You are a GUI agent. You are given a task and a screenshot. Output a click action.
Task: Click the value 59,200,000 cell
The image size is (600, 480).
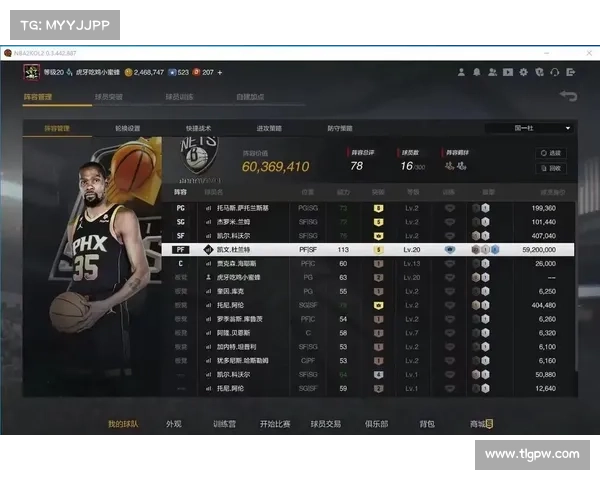coord(539,250)
